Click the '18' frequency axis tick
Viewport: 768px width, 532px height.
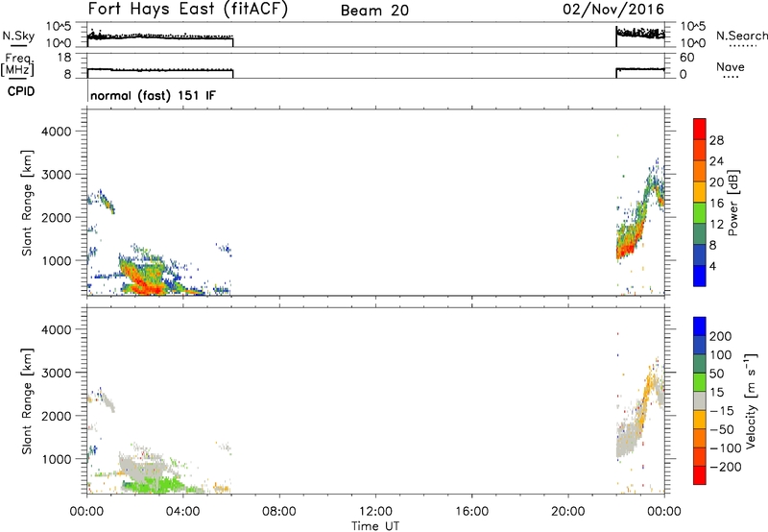64,58
